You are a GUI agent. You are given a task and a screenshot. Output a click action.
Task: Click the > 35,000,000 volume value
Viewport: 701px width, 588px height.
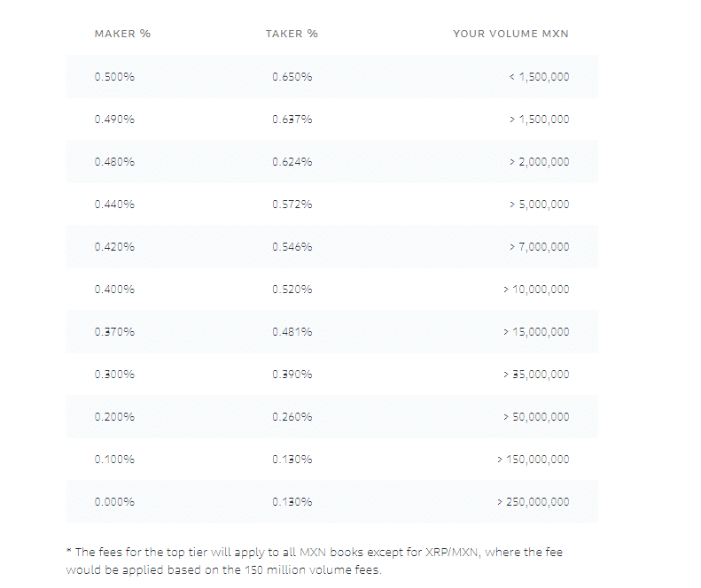coord(535,375)
